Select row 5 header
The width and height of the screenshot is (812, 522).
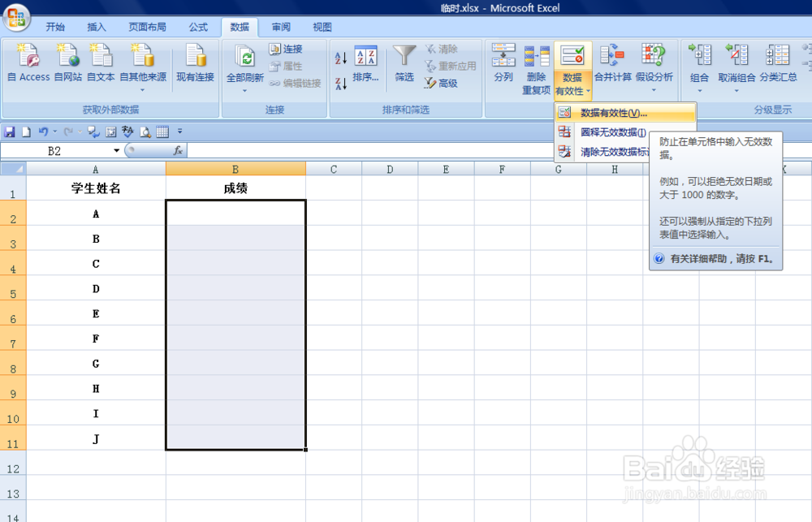click(x=13, y=288)
